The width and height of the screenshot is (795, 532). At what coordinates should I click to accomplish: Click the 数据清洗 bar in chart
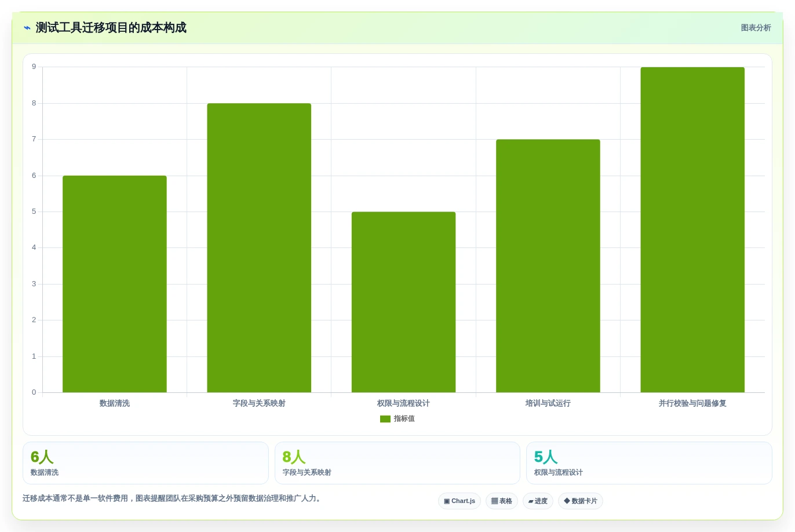tap(115, 284)
